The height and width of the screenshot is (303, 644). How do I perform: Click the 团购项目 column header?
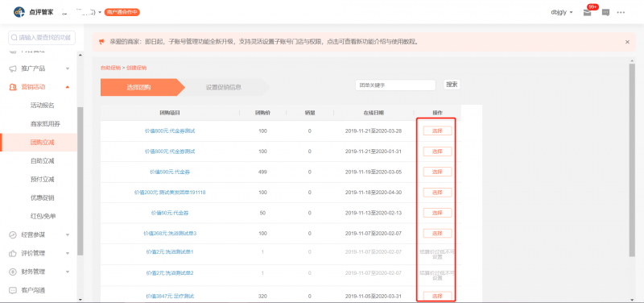[170, 112]
